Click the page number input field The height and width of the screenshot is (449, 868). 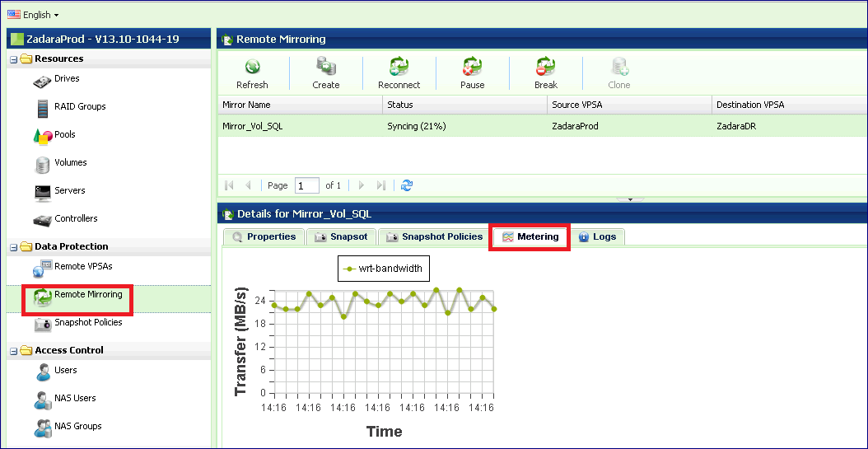point(307,185)
